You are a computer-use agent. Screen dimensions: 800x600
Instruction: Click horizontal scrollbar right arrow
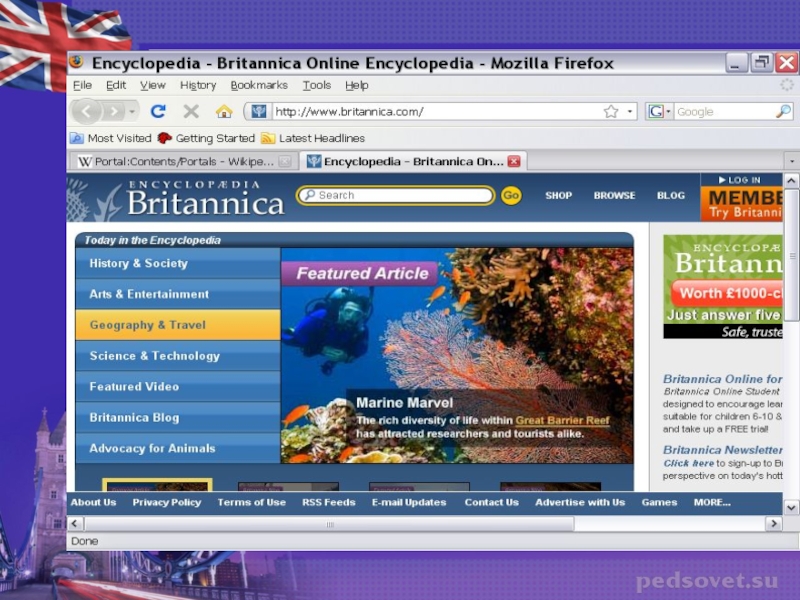pyautogui.click(x=774, y=523)
